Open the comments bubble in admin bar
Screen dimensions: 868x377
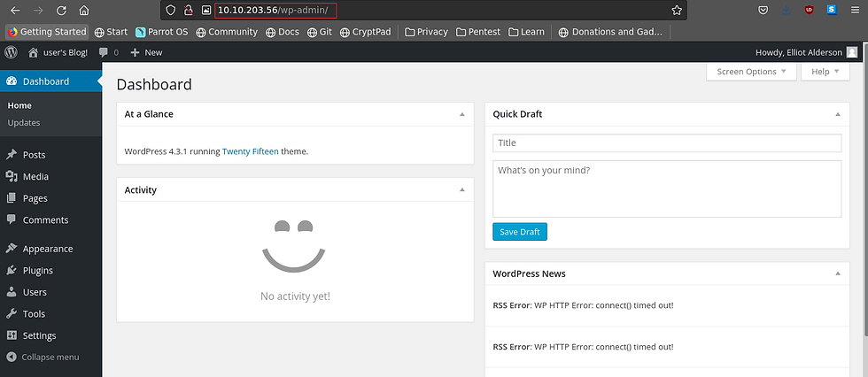(108, 52)
